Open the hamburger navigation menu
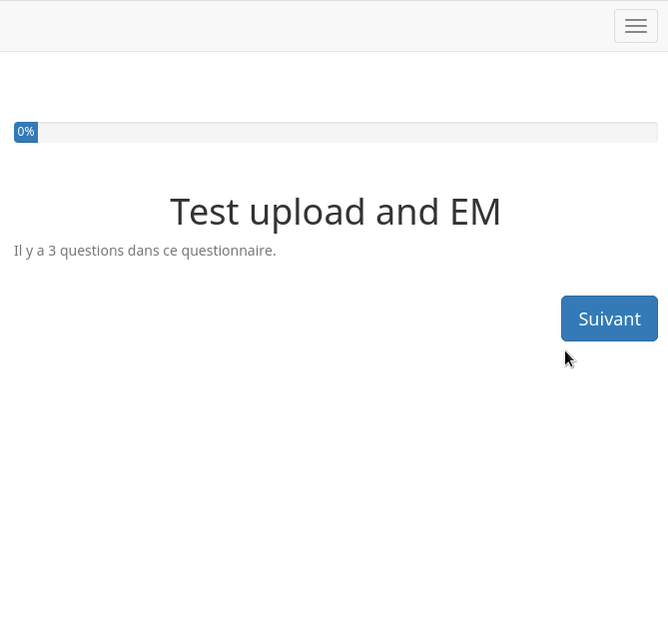This screenshot has width=668, height=644. [635, 26]
